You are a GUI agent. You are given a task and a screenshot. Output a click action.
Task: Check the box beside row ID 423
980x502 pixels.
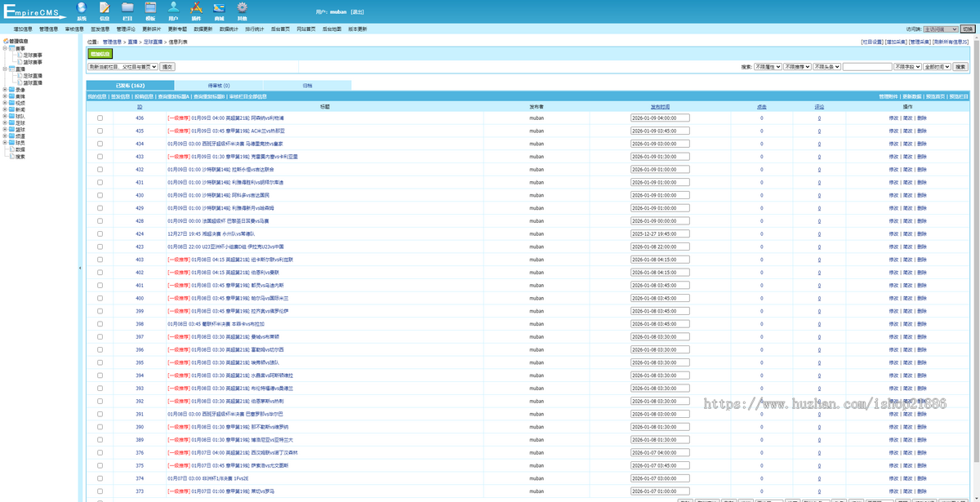pos(100,247)
